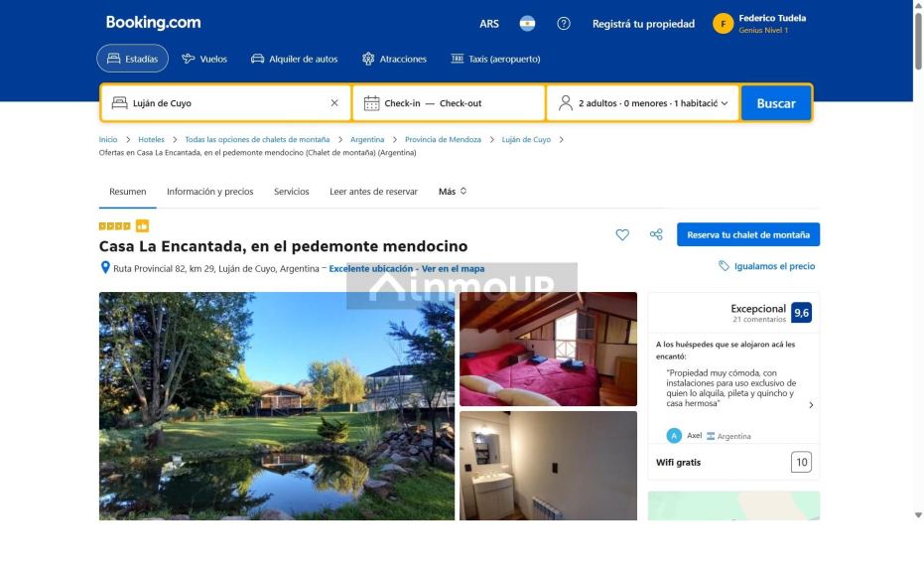Open 21 comentarios reviews text
This screenshot has width=924, height=572.
click(759, 320)
